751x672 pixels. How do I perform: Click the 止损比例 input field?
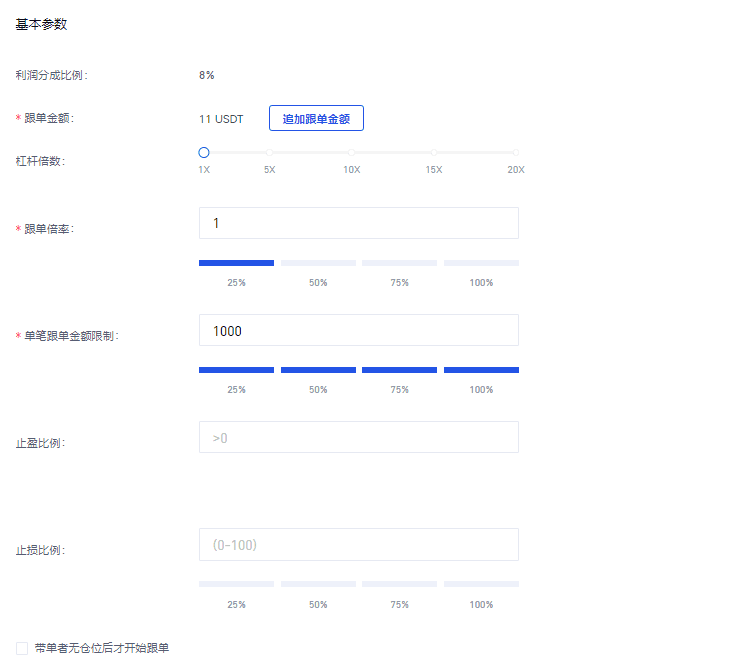click(x=358, y=545)
